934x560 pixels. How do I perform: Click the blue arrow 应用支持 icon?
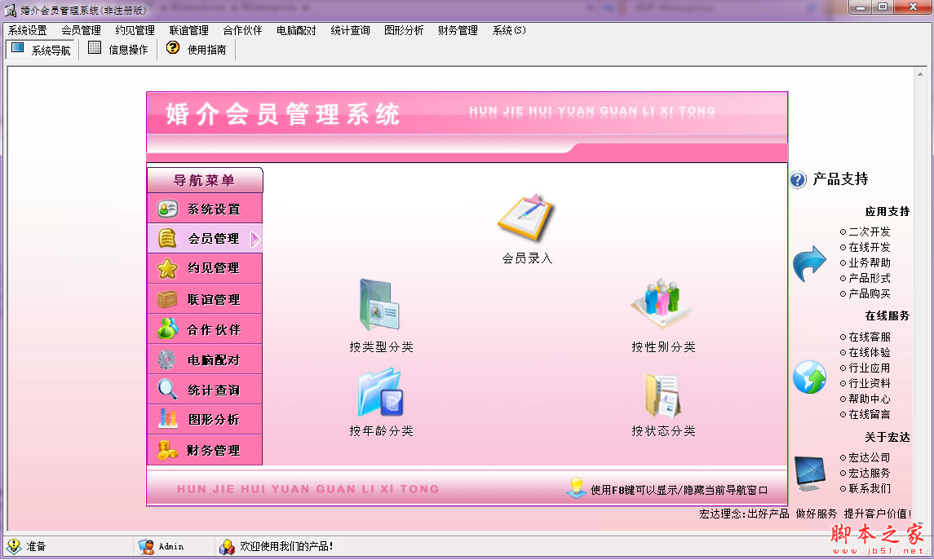[809, 263]
